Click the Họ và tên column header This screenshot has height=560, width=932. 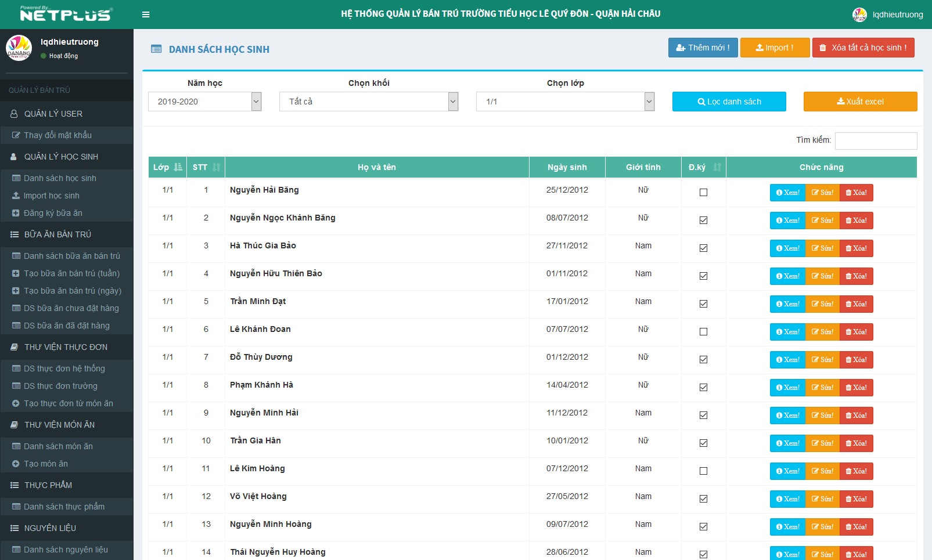pyautogui.click(x=377, y=167)
